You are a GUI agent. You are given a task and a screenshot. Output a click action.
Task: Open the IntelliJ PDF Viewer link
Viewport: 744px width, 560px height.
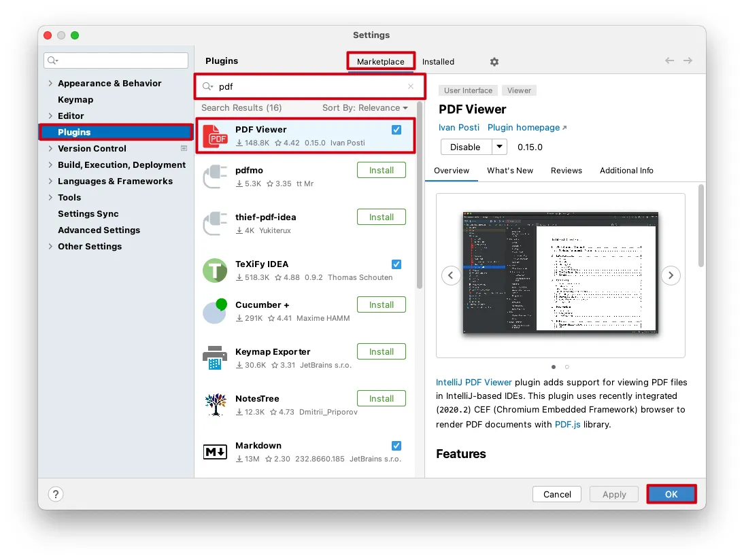tap(473, 382)
